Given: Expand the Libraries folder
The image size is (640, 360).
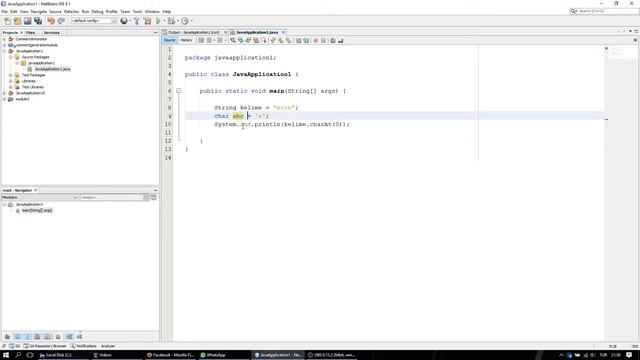Looking at the screenshot, I should coord(11,81).
